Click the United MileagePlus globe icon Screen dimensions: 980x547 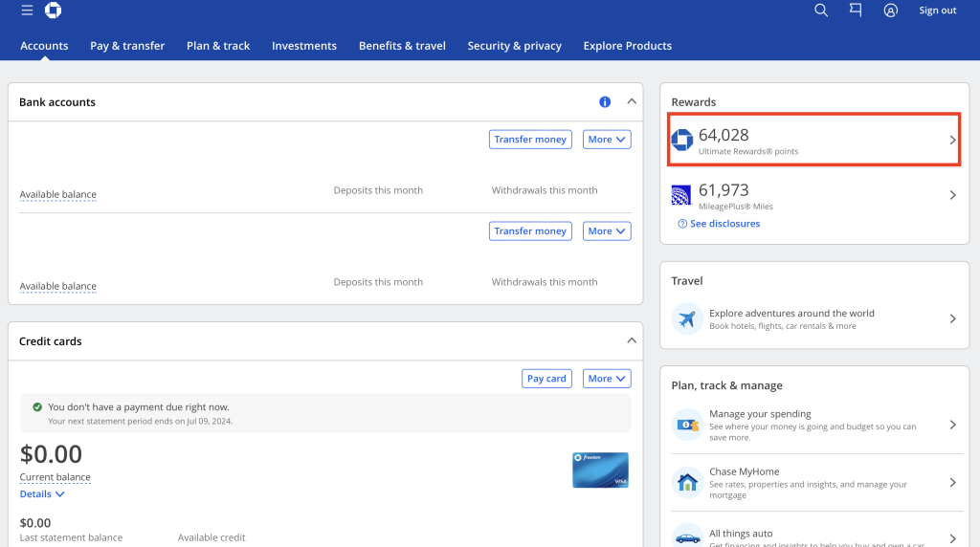click(x=681, y=195)
